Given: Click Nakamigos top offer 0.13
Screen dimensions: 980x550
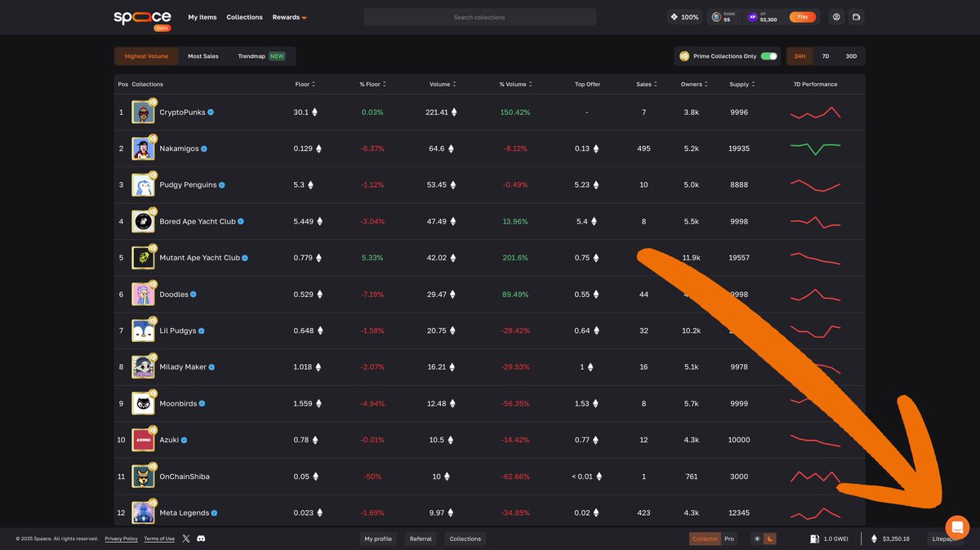Looking at the screenshot, I should click(x=586, y=149).
